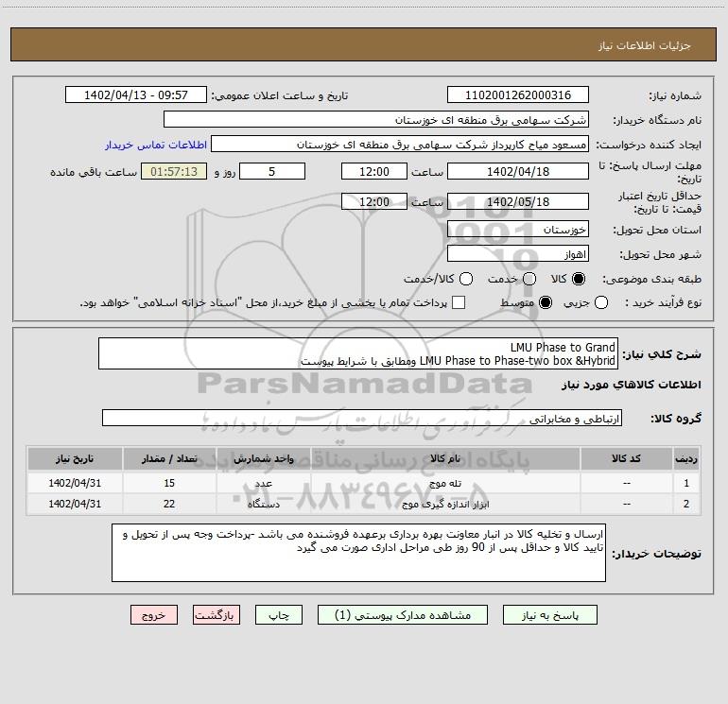Click the general description text box LMU Phase
This screenshot has width=728, height=704.
pos(358,353)
